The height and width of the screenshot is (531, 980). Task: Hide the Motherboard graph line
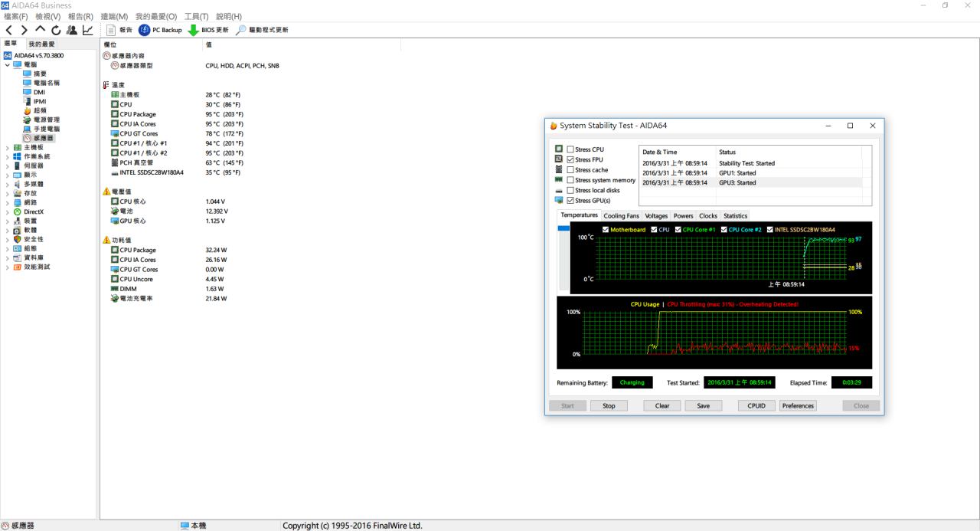click(606, 230)
